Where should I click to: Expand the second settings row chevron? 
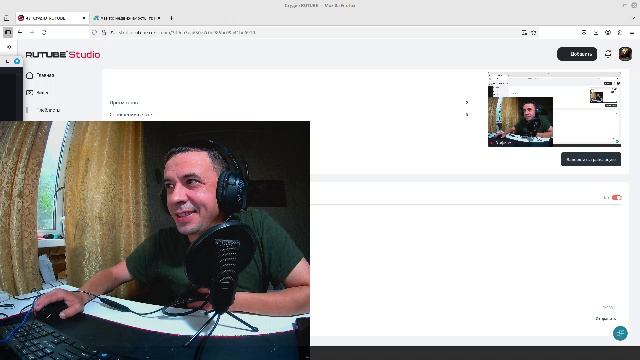[467, 115]
